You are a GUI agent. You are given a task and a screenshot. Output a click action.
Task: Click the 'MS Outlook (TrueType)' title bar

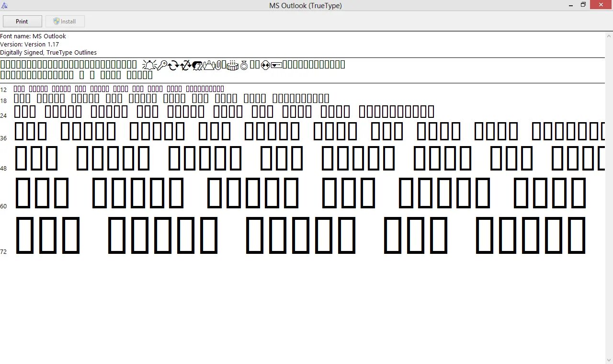(x=306, y=5)
